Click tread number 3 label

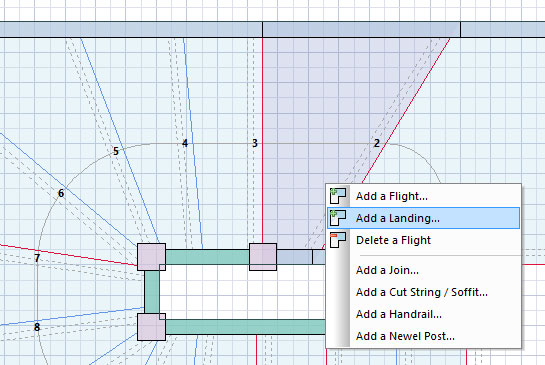click(x=255, y=143)
